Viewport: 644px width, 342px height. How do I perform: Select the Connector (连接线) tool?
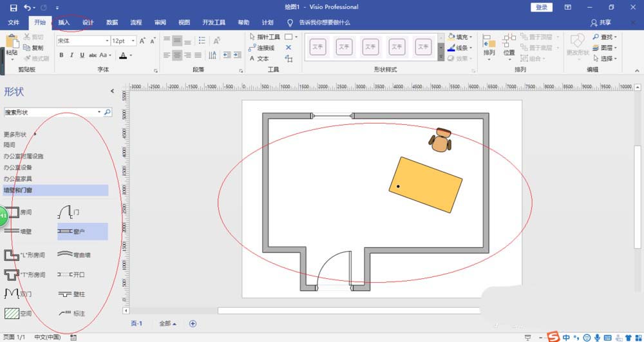pos(261,48)
